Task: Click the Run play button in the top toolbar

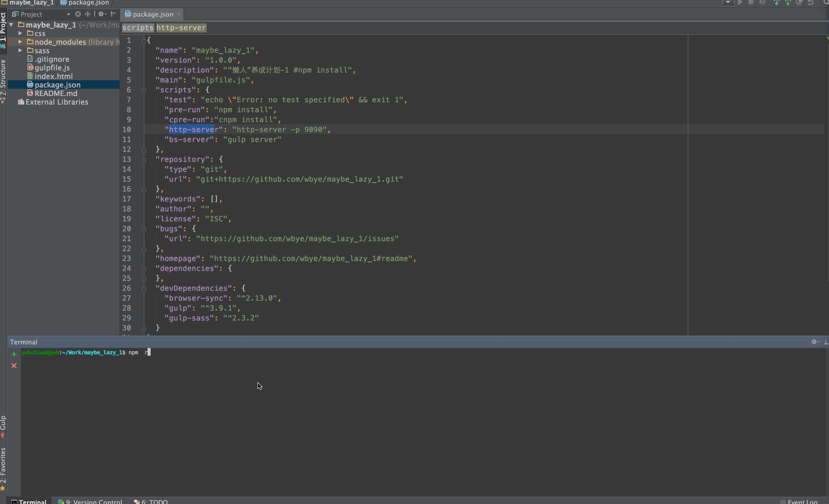Action: click(x=740, y=2)
